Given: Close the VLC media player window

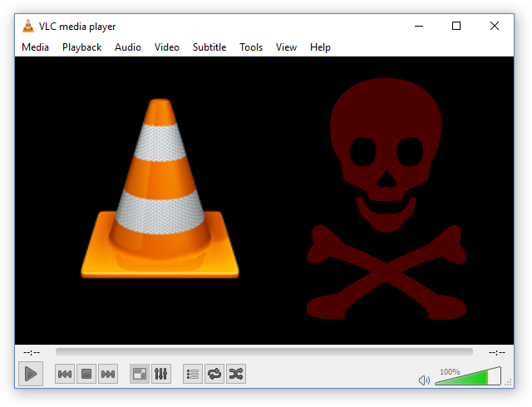Looking at the screenshot, I should click(495, 26).
